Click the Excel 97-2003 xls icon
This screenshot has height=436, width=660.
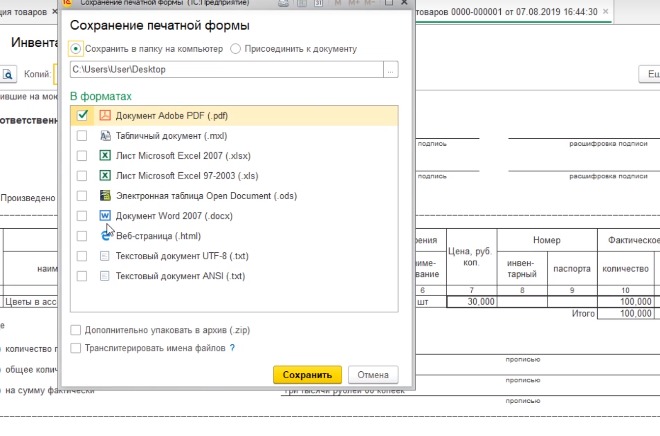(x=104, y=175)
